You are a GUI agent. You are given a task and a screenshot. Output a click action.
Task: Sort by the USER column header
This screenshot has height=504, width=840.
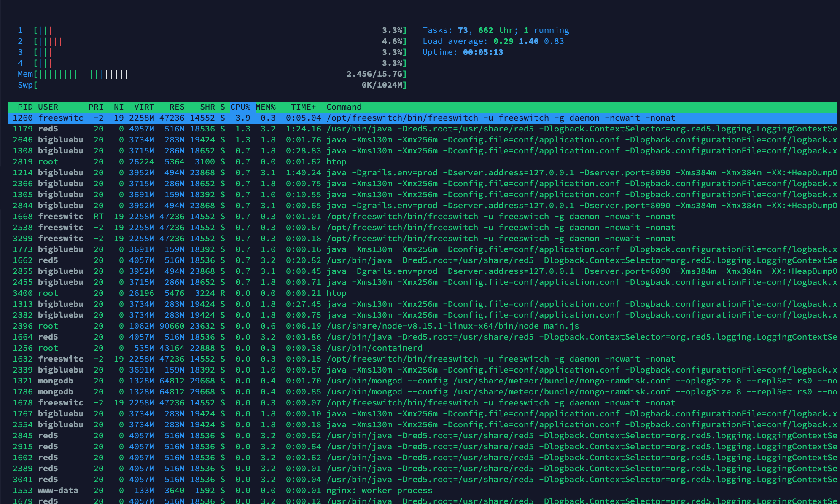pyautogui.click(x=48, y=107)
